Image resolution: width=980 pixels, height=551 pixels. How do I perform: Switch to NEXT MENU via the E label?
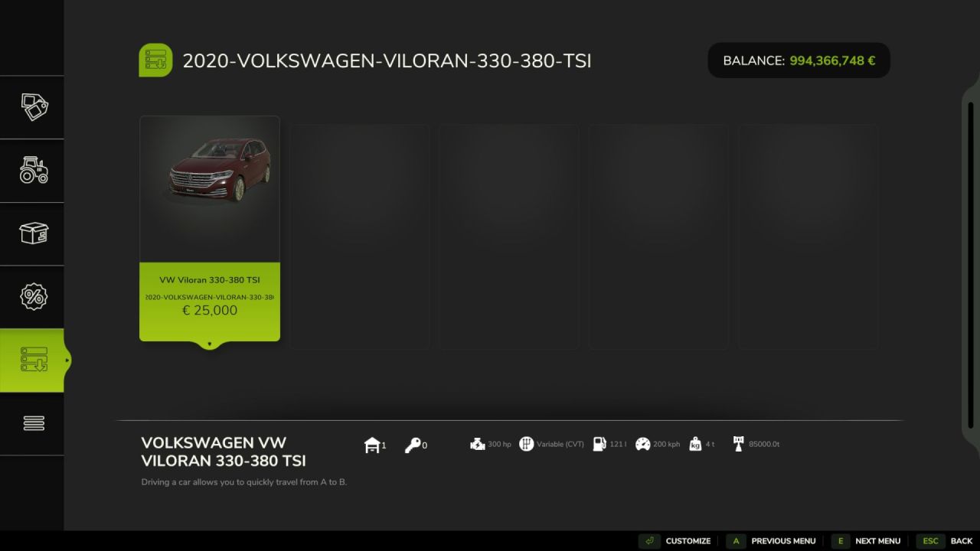[x=877, y=540]
